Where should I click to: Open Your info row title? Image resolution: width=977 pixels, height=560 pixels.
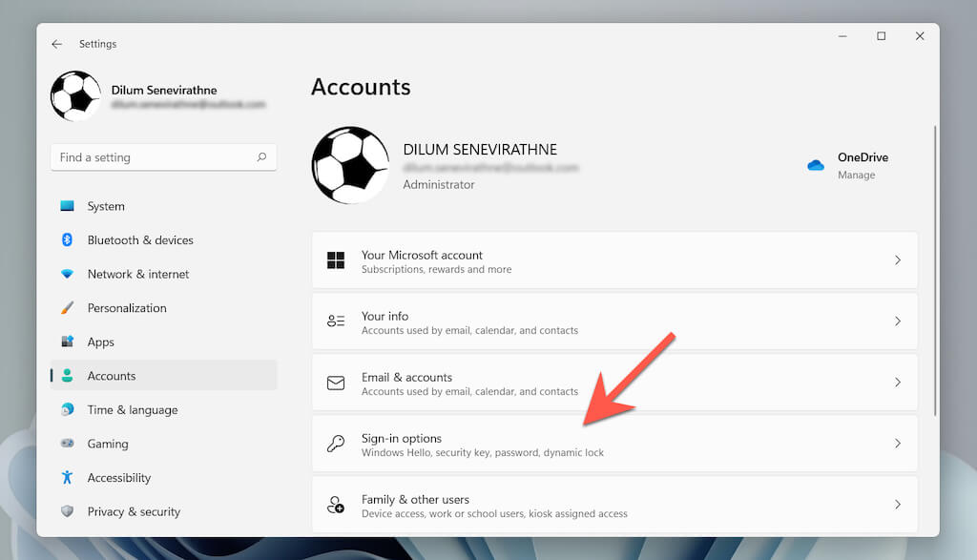click(385, 316)
